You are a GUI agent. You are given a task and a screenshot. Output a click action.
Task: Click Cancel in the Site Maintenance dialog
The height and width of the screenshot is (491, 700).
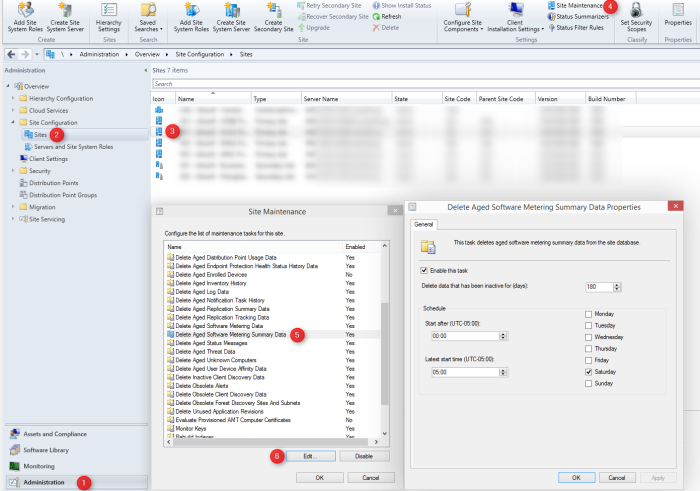371,478
